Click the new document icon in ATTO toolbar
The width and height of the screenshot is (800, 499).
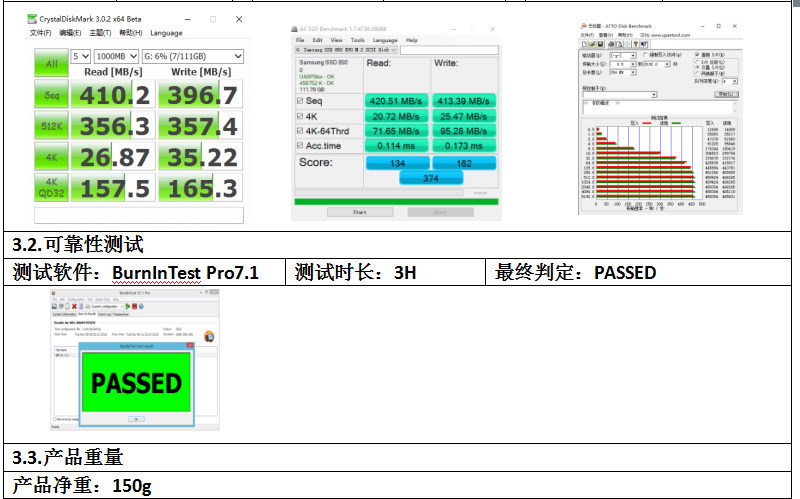584,44
